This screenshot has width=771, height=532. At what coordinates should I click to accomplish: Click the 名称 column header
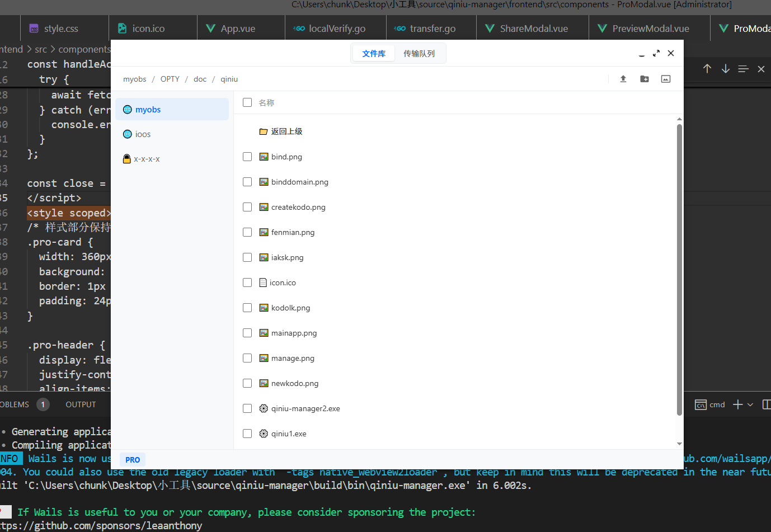266,102
